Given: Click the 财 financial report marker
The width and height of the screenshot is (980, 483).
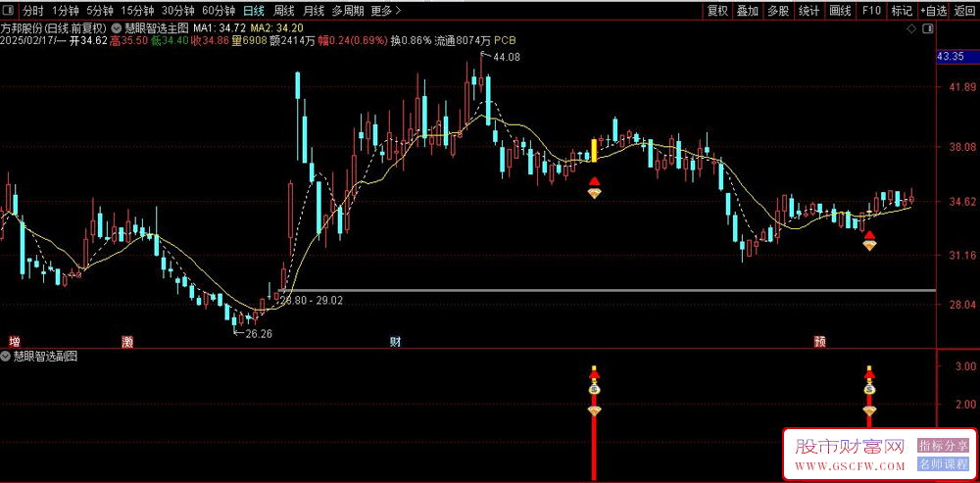Looking at the screenshot, I should [395, 341].
